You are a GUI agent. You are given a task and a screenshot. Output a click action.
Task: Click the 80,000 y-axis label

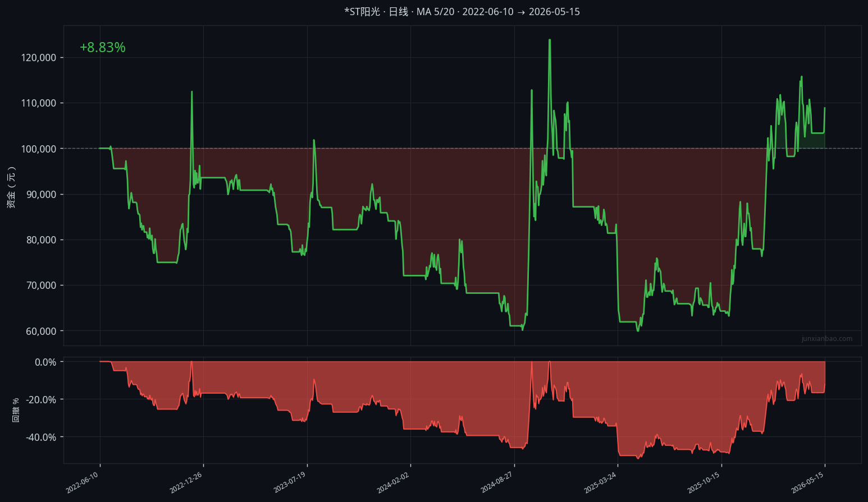click(40, 240)
